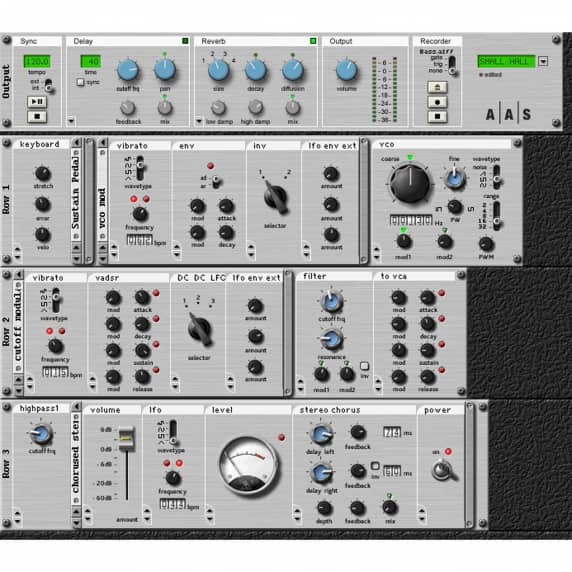Collapse vco mod module with header arrow

pyautogui.click(x=103, y=142)
